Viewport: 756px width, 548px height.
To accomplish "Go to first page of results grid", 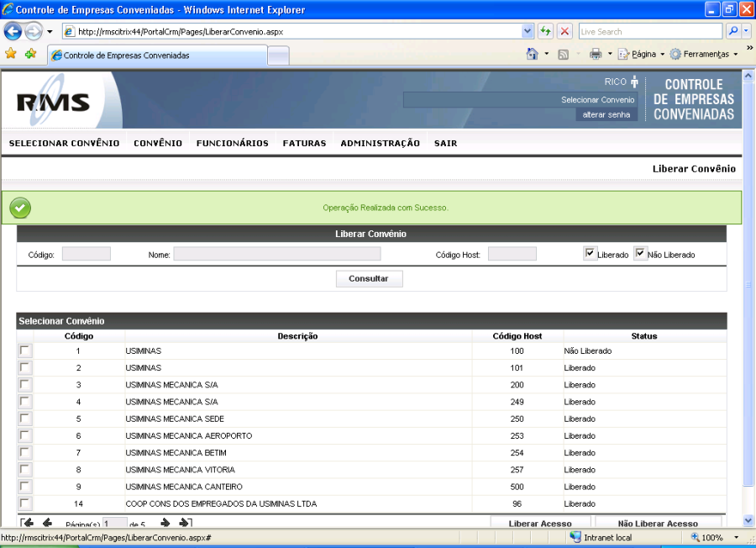I will (x=28, y=523).
